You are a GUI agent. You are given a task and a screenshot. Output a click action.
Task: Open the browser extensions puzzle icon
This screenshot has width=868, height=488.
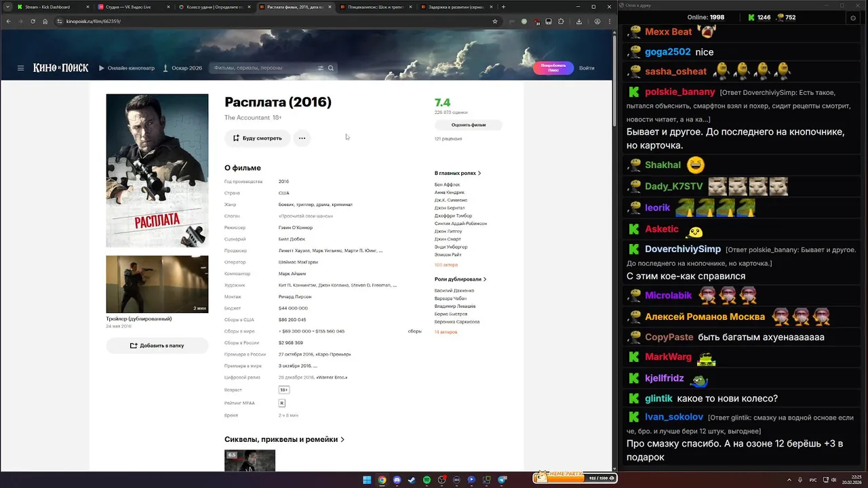coord(561,21)
